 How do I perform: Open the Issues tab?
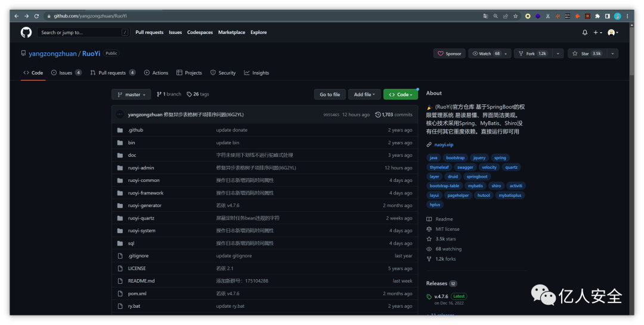tap(66, 73)
